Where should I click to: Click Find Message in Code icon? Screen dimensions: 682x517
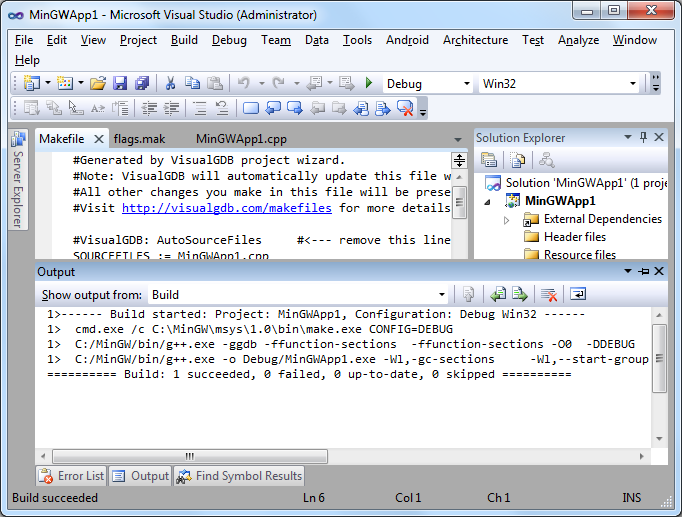coord(468,294)
